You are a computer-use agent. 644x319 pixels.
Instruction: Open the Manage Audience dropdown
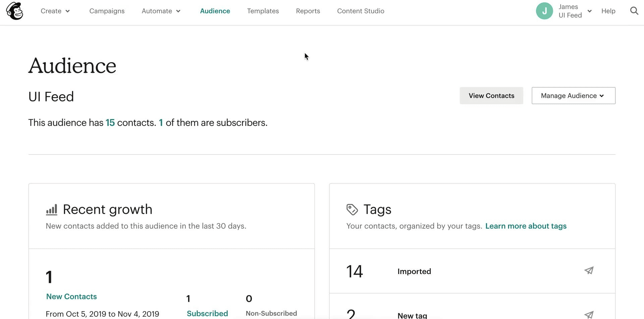(573, 95)
